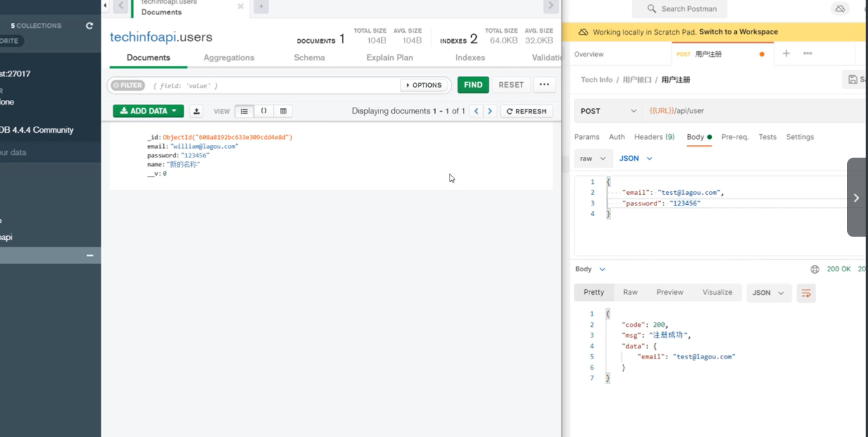Open the JSON body format dropdown
This screenshot has width=868, height=437.
pos(636,159)
